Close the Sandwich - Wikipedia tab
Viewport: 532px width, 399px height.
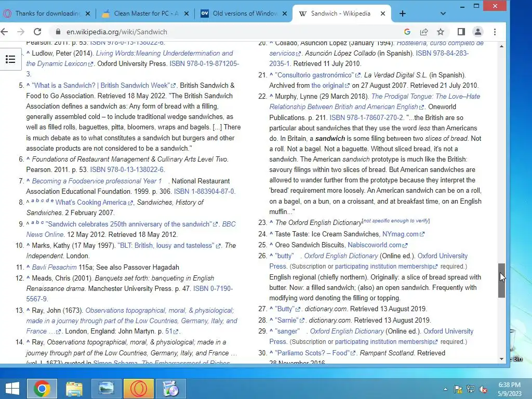(x=383, y=14)
